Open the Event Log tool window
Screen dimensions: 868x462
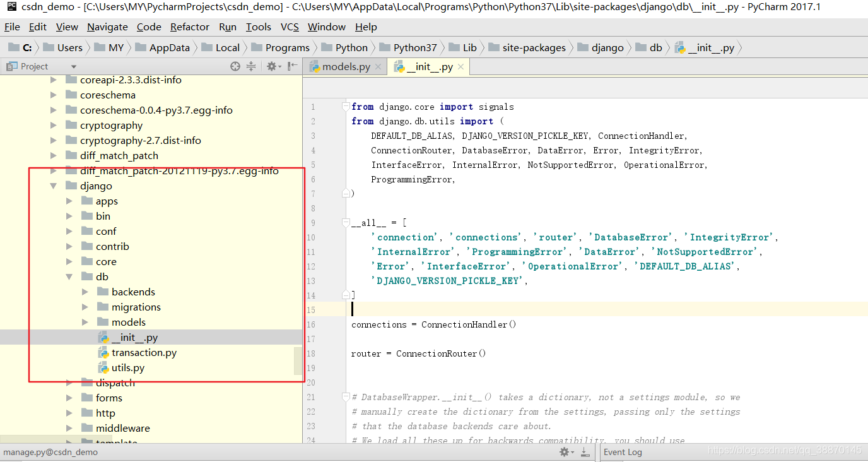[x=622, y=452]
